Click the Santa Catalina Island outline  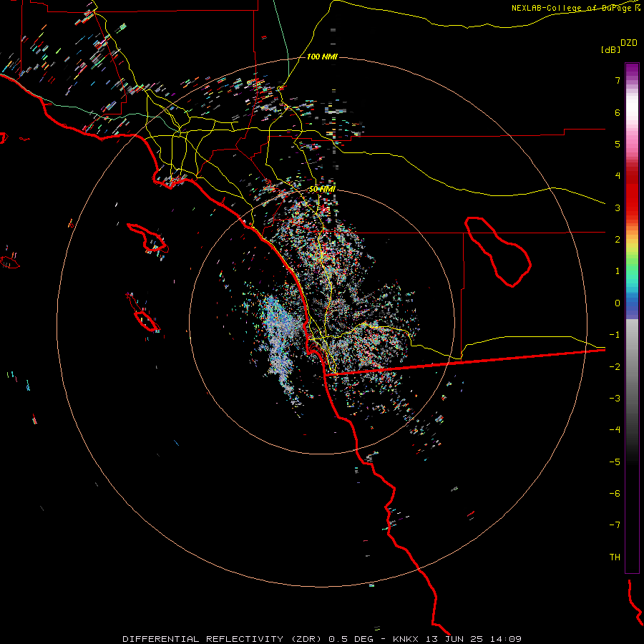(147, 238)
